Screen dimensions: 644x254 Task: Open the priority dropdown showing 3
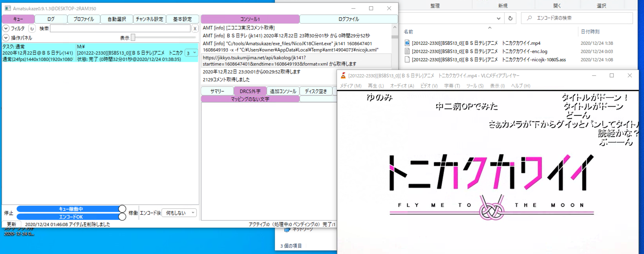click(x=191, y=53)
